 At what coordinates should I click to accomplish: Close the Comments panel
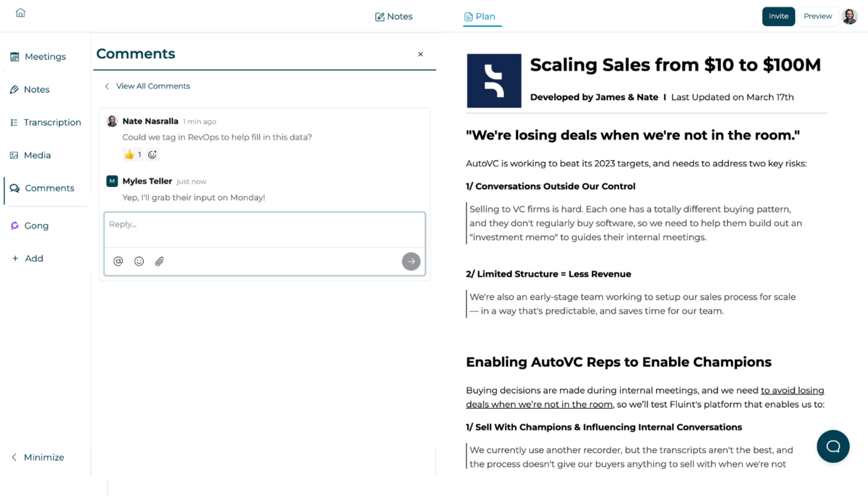(x=421, y=54)
